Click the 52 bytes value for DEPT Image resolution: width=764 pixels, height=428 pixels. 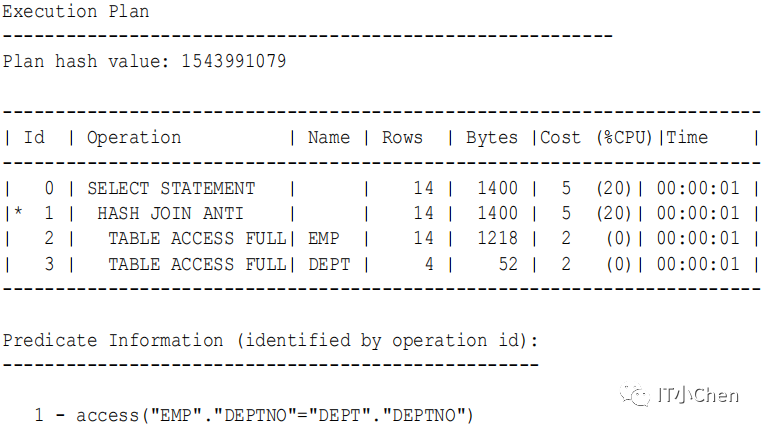tap(508, 264)
